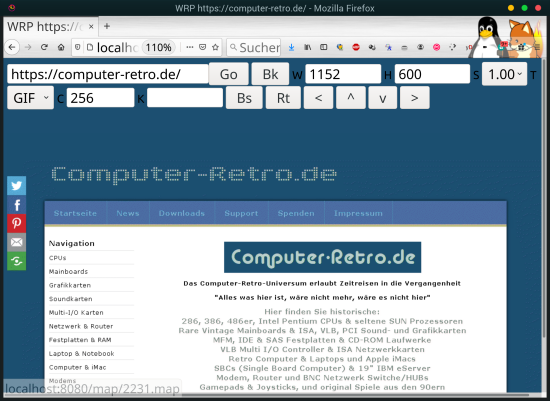The image size is (550, 401).
Task: Click the ^ up arrow key button
Action: point(351,98)
